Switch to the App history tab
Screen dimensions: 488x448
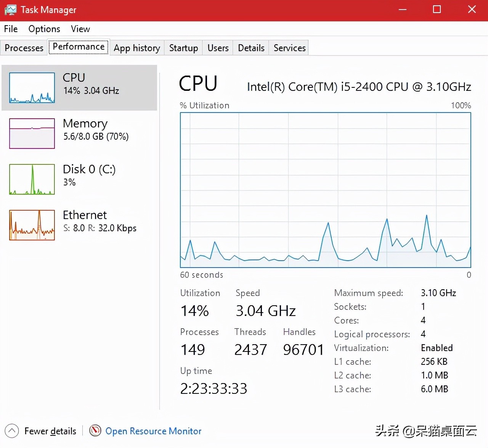coord(137,48)
